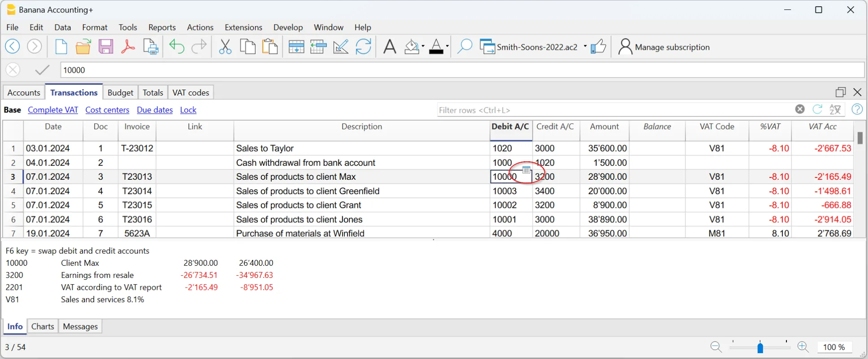
Task: Clear the row filter with the X icon
Action: [800, 109]
